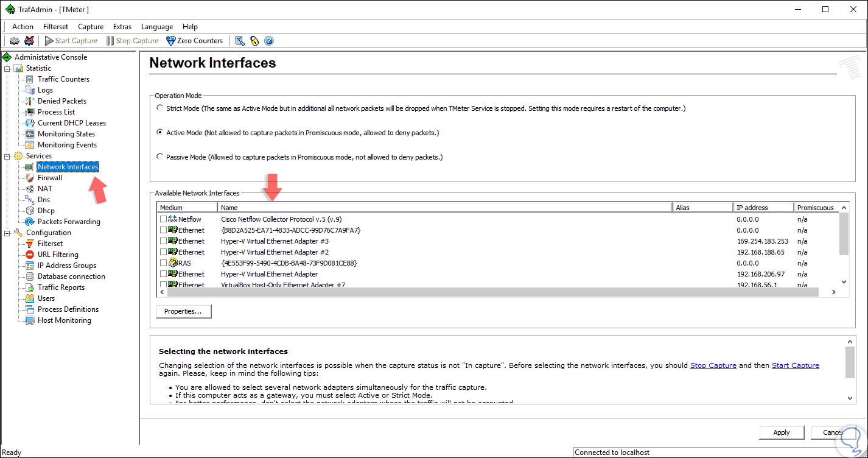Collapse the Configuration tree node
This screenshot has width=868, height=458.
pos(7,233)
